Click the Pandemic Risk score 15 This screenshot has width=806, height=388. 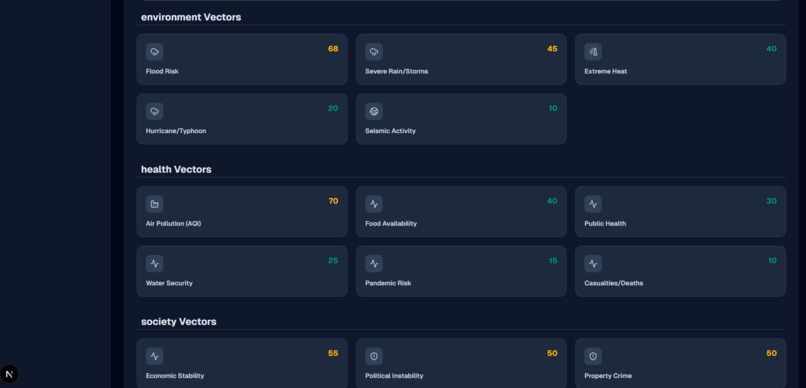[553, 261]
